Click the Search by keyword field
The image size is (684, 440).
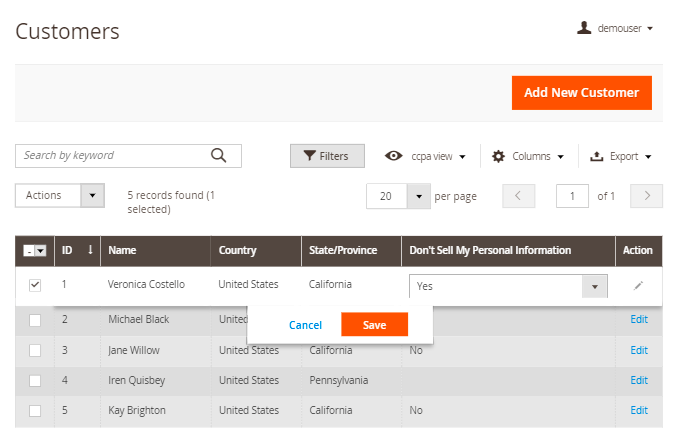112,155
